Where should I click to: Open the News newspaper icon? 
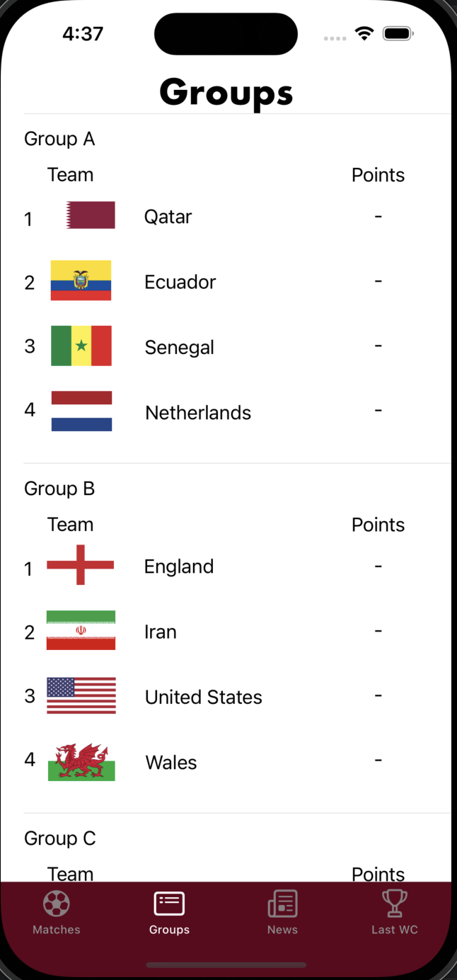282,903
